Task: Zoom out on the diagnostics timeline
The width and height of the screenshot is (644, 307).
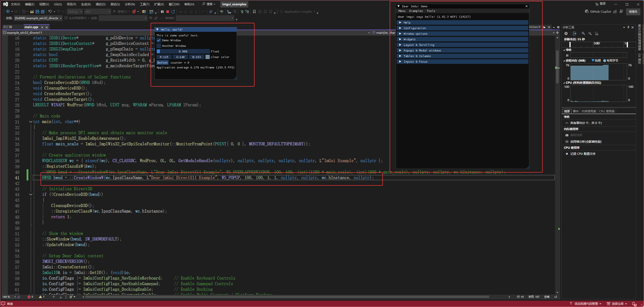Action: click(x=590, y=33)
